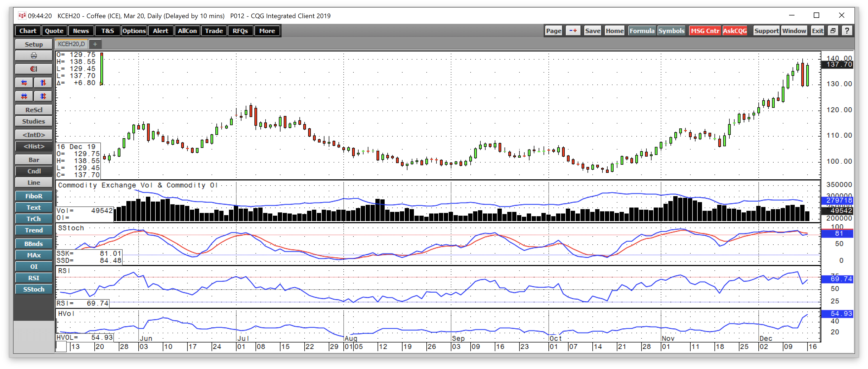Open the Window menu
The height and width of the screenshot is (369, 868).
(794, 31)
